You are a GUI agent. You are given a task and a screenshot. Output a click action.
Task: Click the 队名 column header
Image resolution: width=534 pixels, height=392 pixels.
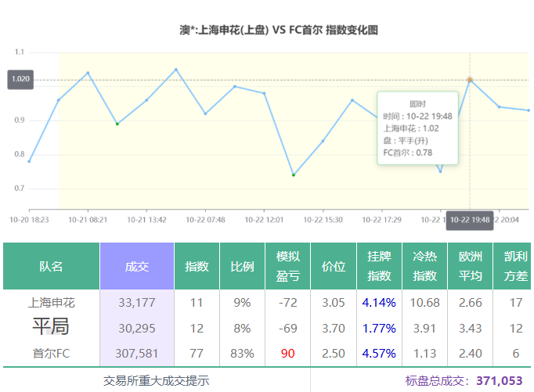(52, 266)
